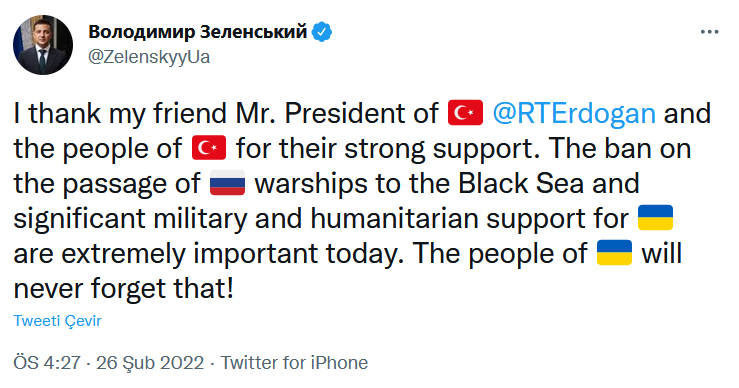739x388 pixels.
Task: Click the word 'warships' in tweet
Action: click(x=311, y=184)
